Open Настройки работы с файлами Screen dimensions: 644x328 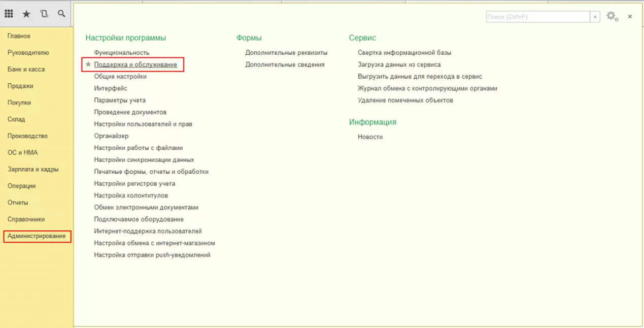click(139, 148)
